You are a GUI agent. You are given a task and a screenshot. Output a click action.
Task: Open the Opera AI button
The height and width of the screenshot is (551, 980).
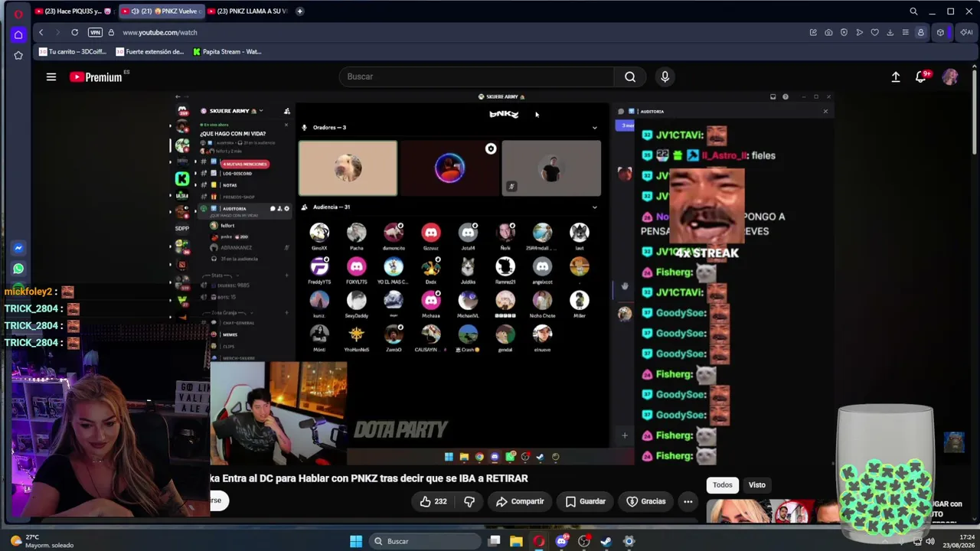click(x=966, y=32)
